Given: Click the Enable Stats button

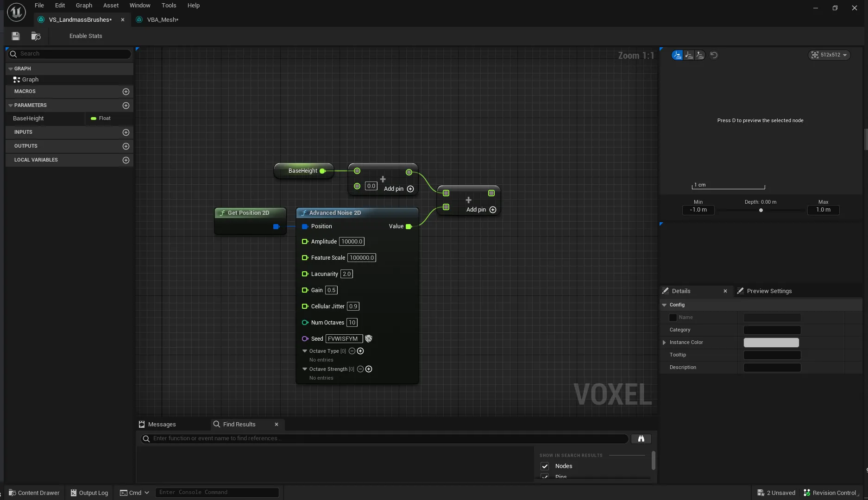Looking at the screenshot, I should pyautogui.click(x=85, y=36).
